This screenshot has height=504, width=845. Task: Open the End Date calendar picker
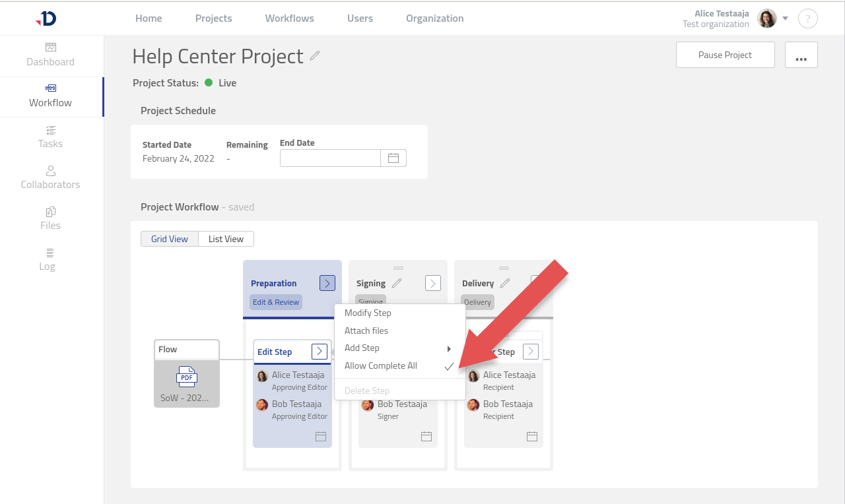point(393,158)
